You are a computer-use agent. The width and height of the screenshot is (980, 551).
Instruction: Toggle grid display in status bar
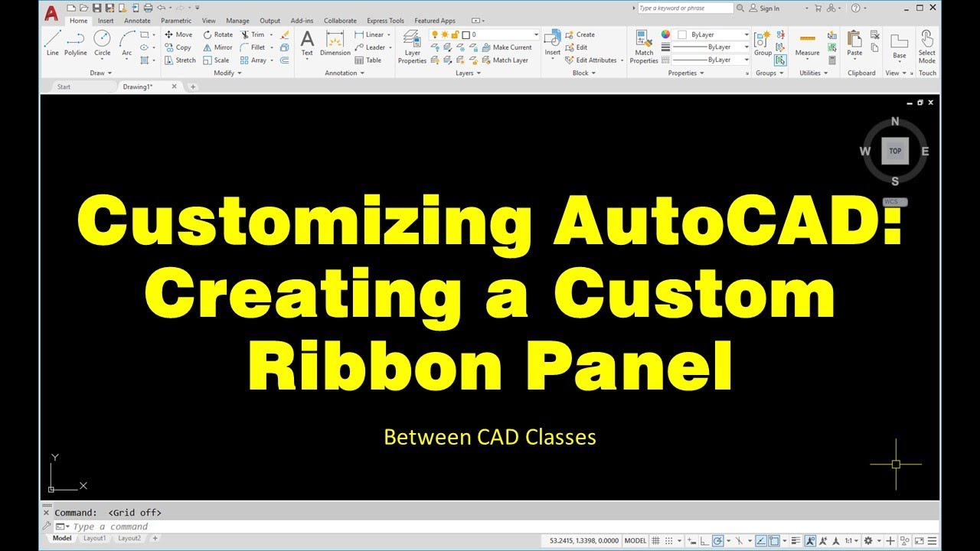click(x=655, y=541)
